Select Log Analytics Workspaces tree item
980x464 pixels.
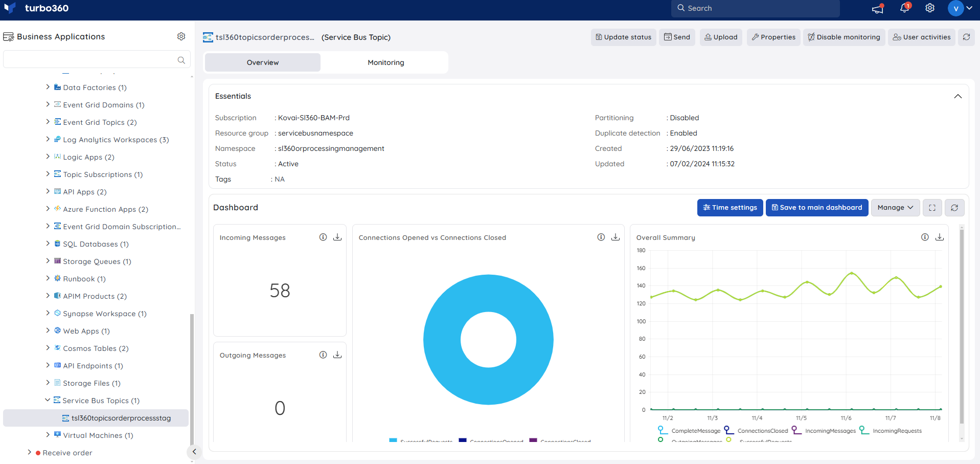coord(116,140)
